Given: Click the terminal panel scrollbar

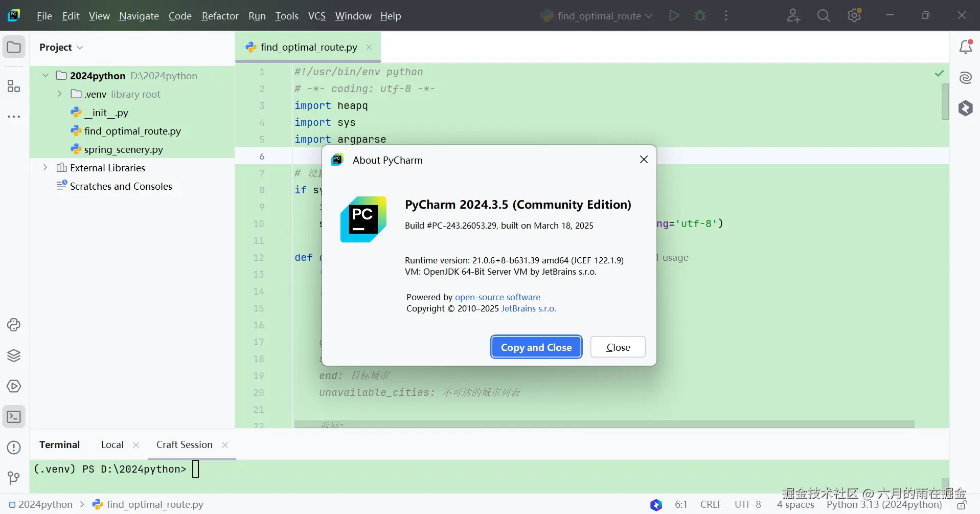Looking at the screenshot, I should click(945, 484).
